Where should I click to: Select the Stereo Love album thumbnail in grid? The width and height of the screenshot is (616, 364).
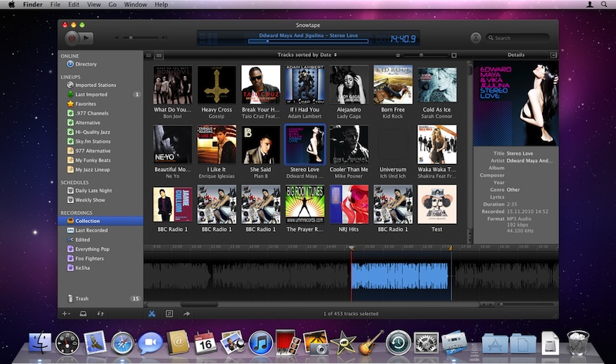[x=306, y=144]
